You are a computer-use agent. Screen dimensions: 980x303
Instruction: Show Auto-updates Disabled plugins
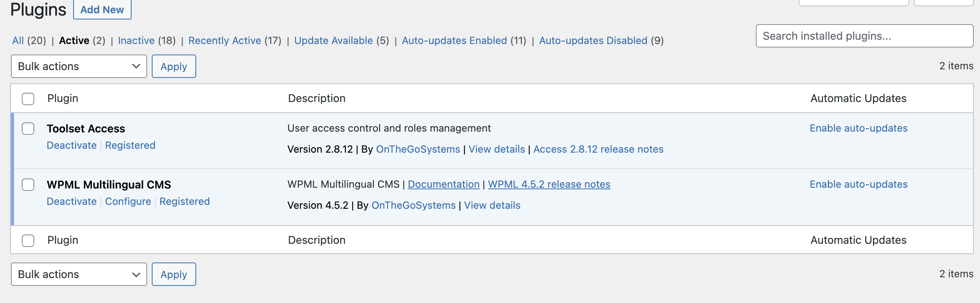pyautogui.click(x=593, y=41)
